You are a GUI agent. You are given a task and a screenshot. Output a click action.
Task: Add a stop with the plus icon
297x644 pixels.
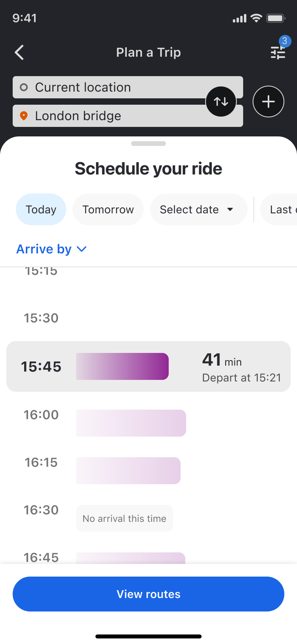click(x=268, y=102)
